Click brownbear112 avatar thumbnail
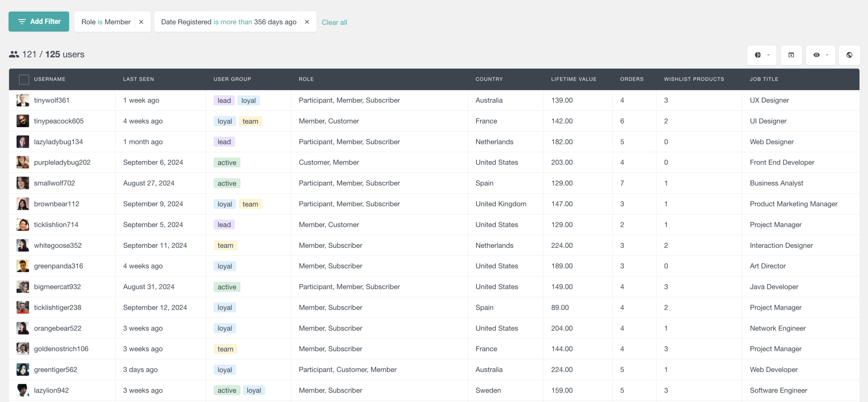The height and width of the screenshot is (402, 868). pos(23,204)
